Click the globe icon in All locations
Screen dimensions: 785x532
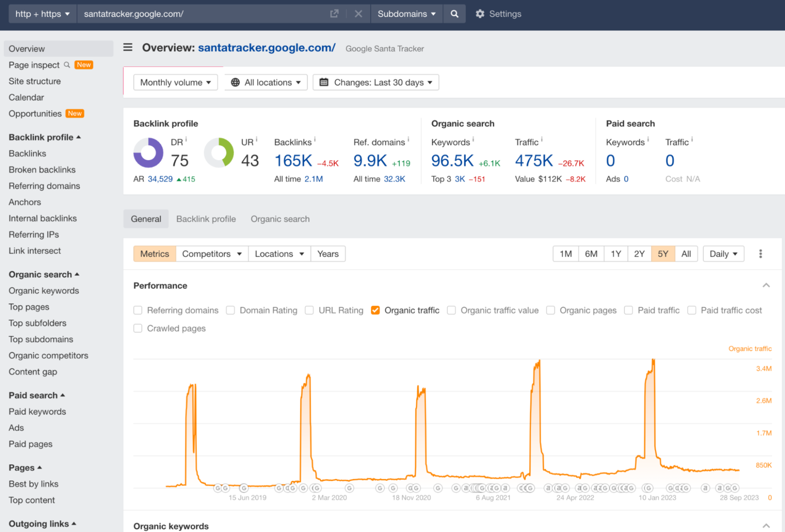point(235,82)
